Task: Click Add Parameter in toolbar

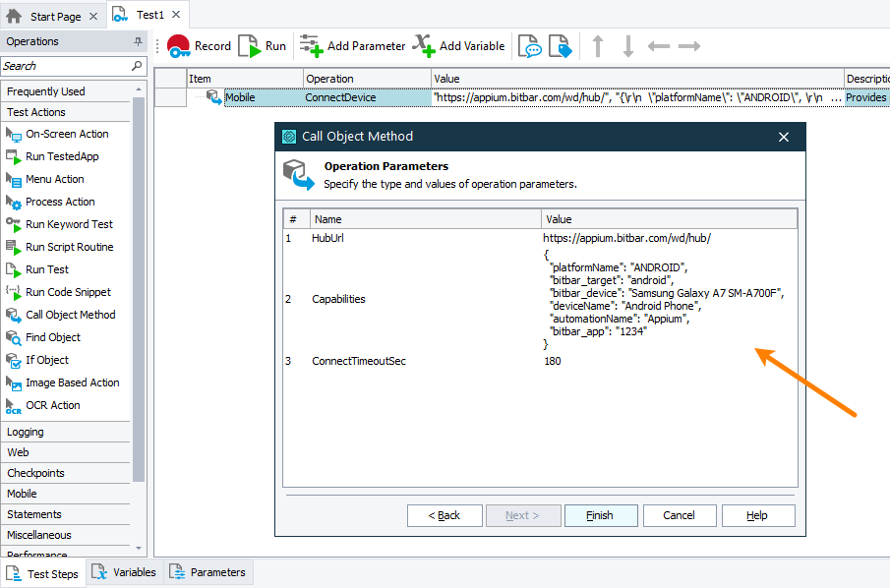Action: [x=353, y=46]
